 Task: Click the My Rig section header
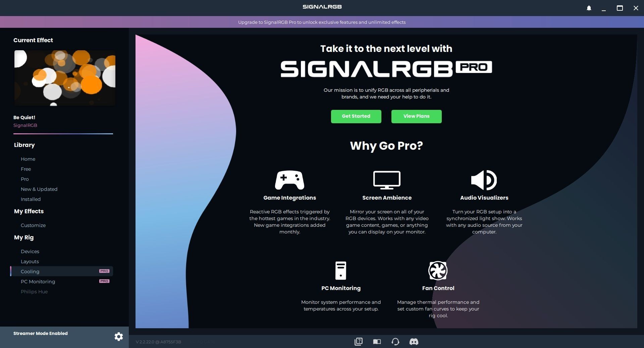click(x=24, y=237)
